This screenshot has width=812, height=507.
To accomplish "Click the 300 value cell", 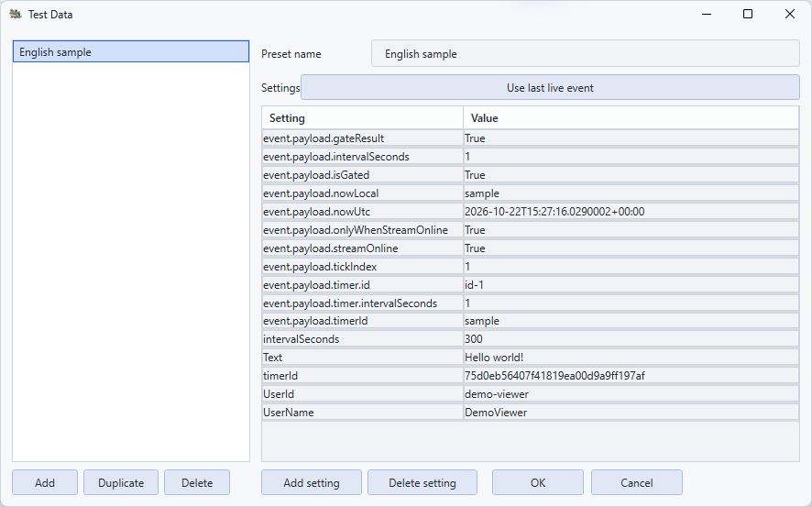I will [x=631, y=339].
